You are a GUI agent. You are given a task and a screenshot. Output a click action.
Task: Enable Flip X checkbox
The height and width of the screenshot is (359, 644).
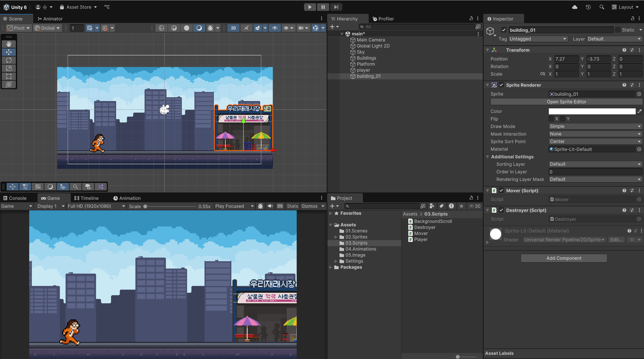551,119
